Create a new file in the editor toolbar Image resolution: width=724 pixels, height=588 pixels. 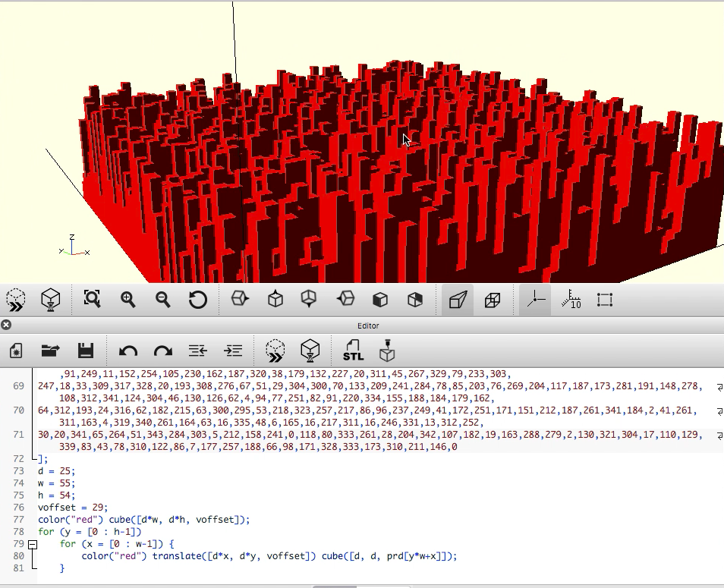click(x=16, y=351)
